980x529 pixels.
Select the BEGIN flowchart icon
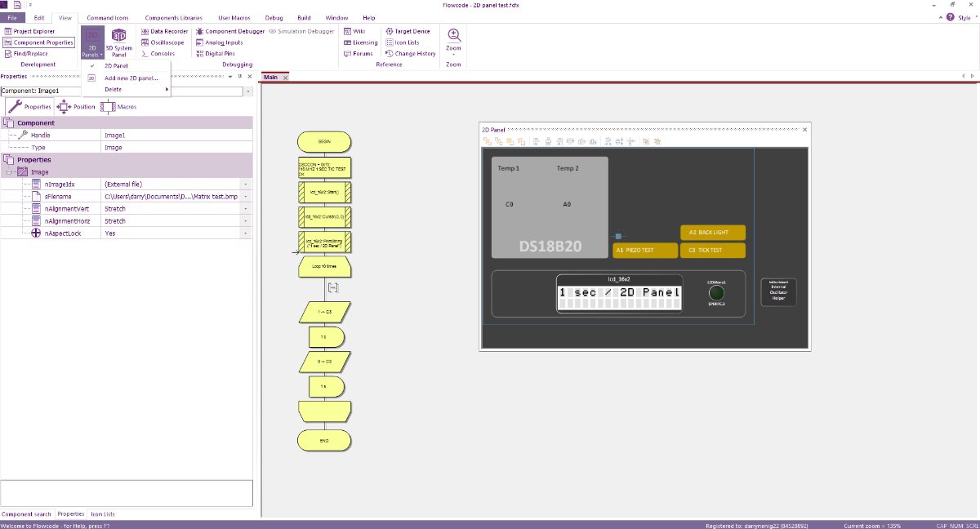tap(324, 141)
